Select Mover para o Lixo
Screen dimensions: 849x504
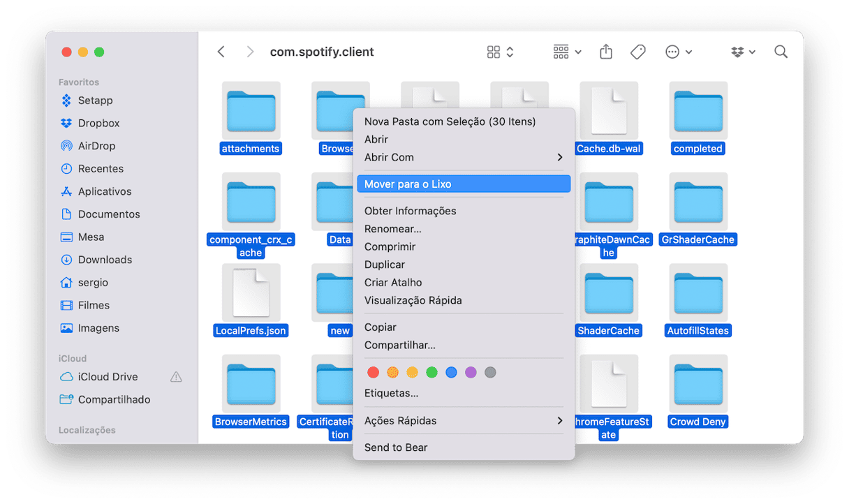464,184
